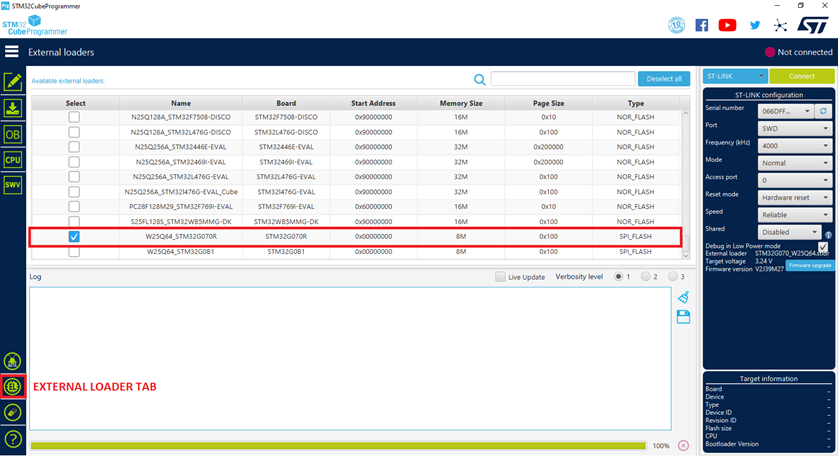Set verbosity level to 3
Screen dimensions: 838x456
pos(673,276)
